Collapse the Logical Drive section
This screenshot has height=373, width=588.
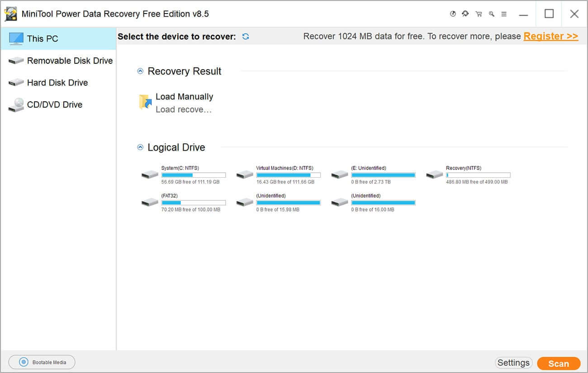point(140,147)
